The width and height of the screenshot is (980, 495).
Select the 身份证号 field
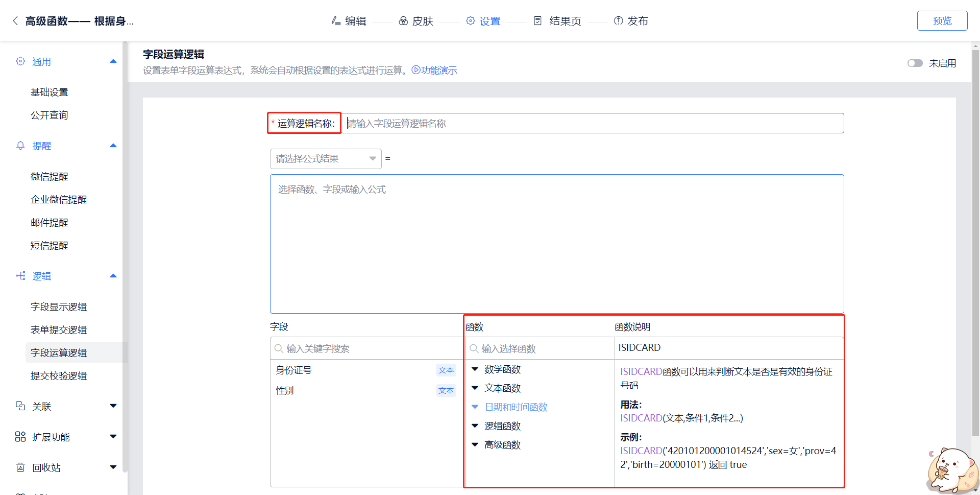pos(294,370)
